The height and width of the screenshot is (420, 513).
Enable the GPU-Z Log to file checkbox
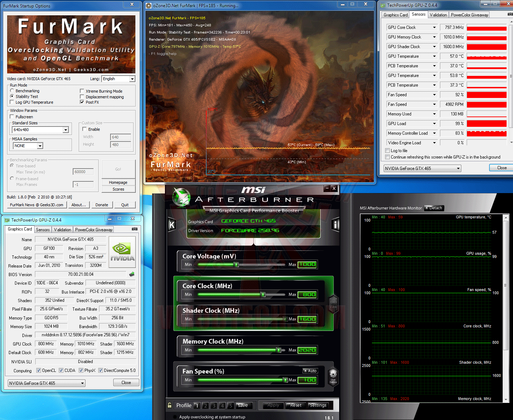click(x=388, y=151)
